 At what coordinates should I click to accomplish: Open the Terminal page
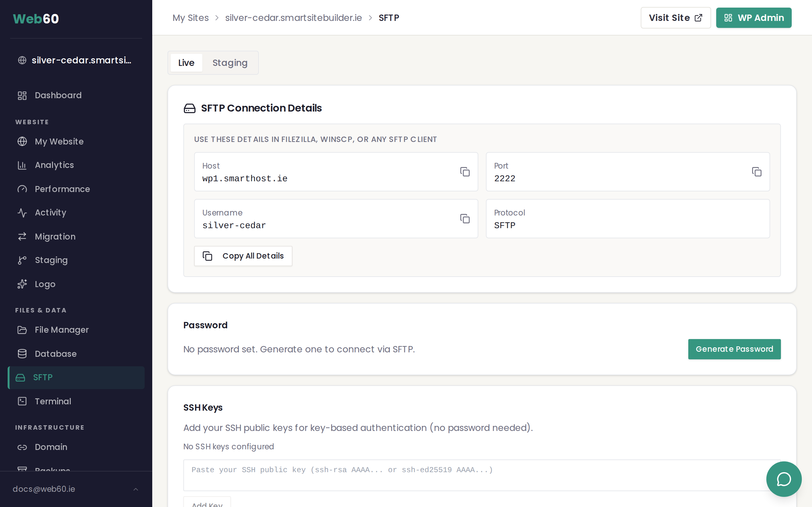point(53,401)
